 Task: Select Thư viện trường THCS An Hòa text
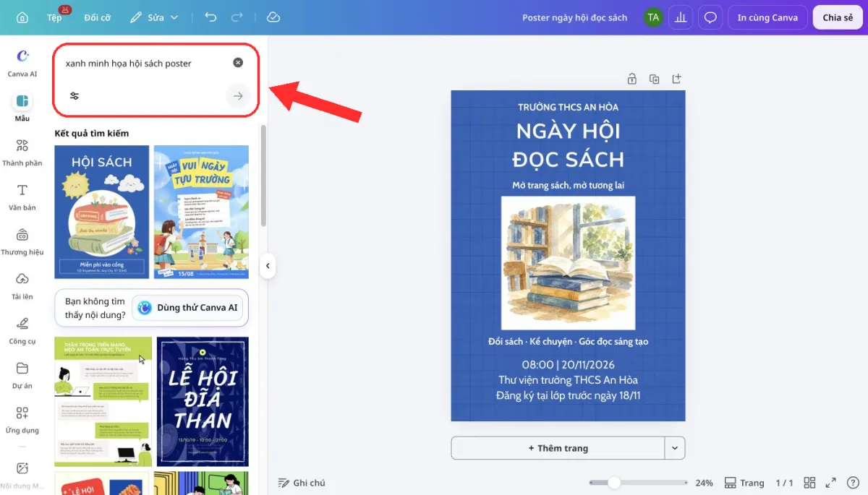pos(568,380)
